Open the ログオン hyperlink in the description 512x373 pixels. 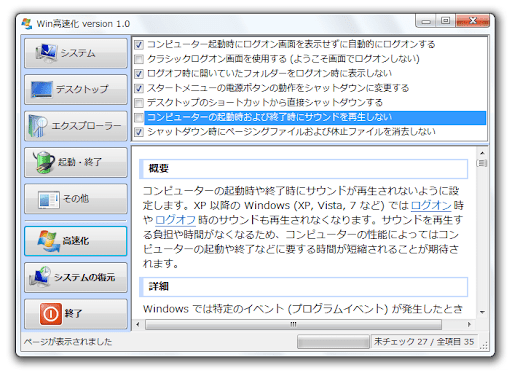click(x=431, y=205)
